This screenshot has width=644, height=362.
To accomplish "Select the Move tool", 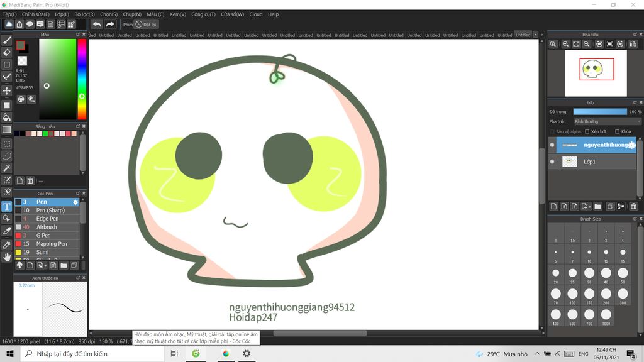I will pyautogui.click(x=7, y=90).
